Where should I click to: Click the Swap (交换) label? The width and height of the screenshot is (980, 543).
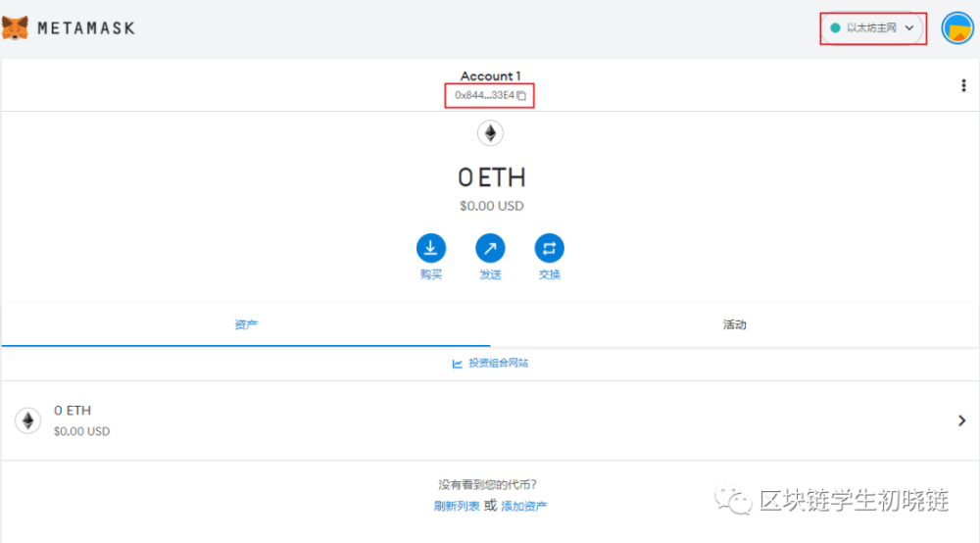550,274
